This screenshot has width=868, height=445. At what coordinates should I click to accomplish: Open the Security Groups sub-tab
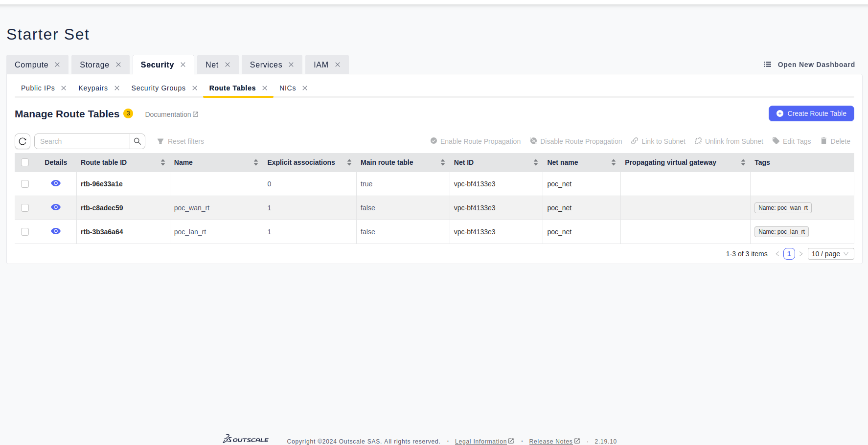159,88
